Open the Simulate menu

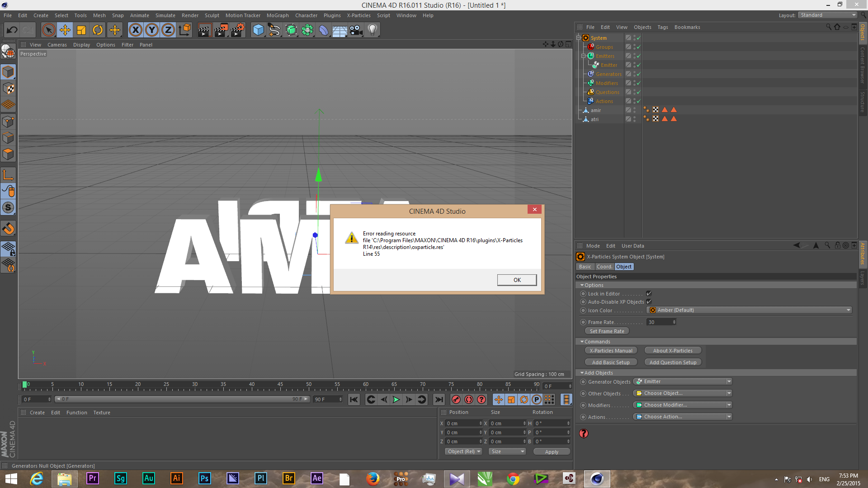[165, 15]
